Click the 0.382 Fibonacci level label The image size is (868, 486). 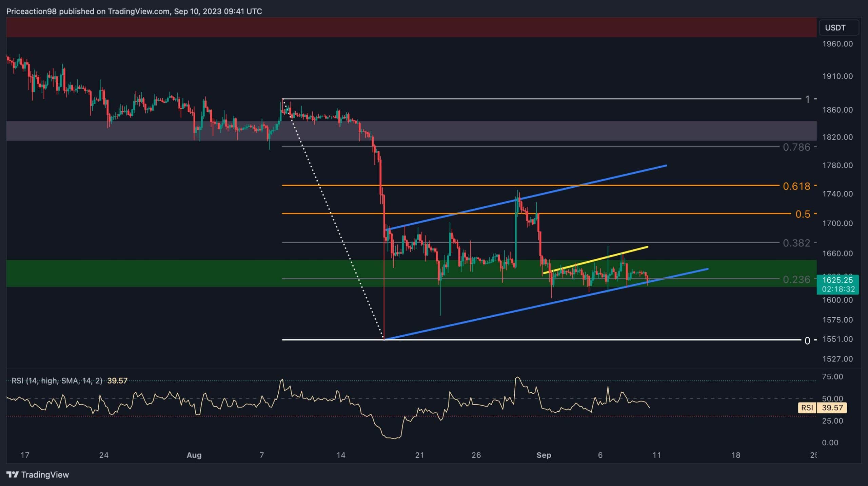point(796,243)
